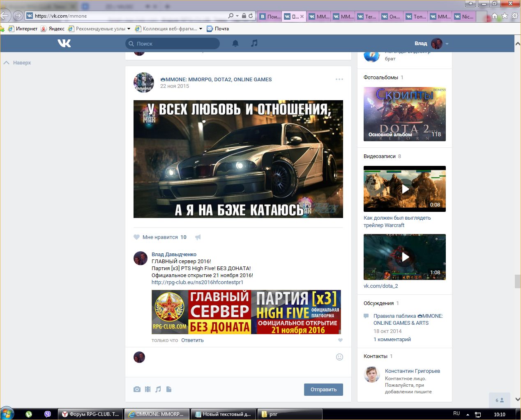Share the post via megaphone icon
The image size is (521, 420).
click(198, 237)
